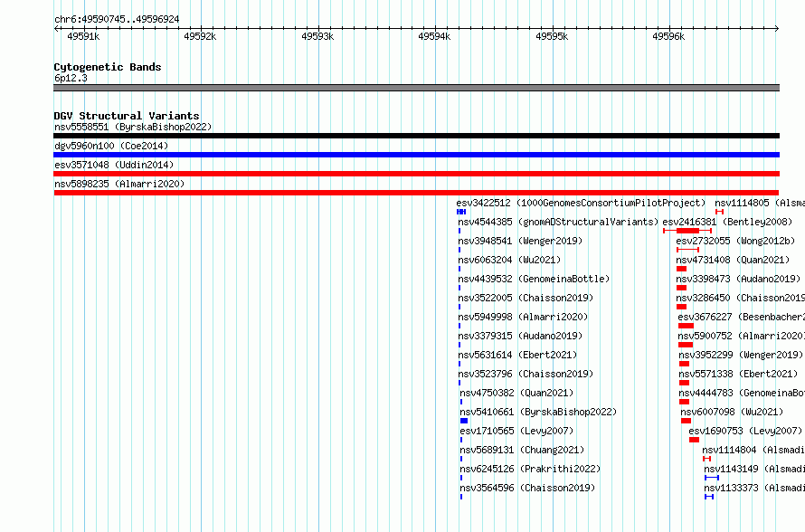Select the black nsv5558551 variant bar
The height and width of the screenshot is (532, 805).
pyautogui.click(x=416, y=136)
